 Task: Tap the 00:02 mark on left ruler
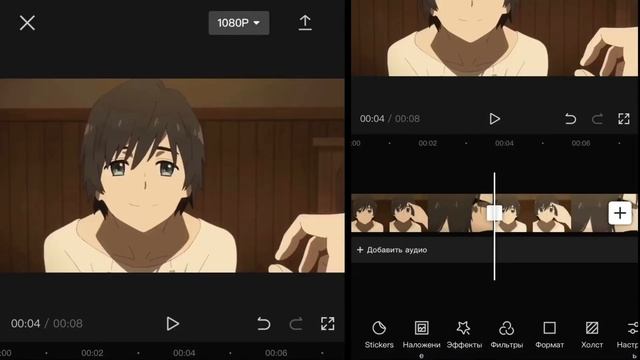pyautogui.click(x=92, y=353)
